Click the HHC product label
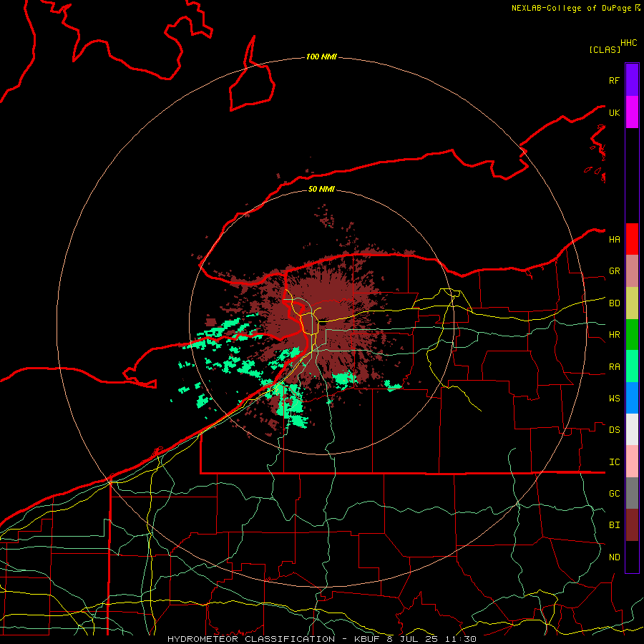 [628, 43]
